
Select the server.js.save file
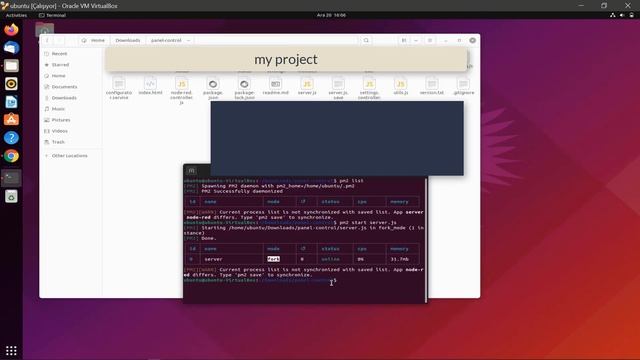coord(338,89)
